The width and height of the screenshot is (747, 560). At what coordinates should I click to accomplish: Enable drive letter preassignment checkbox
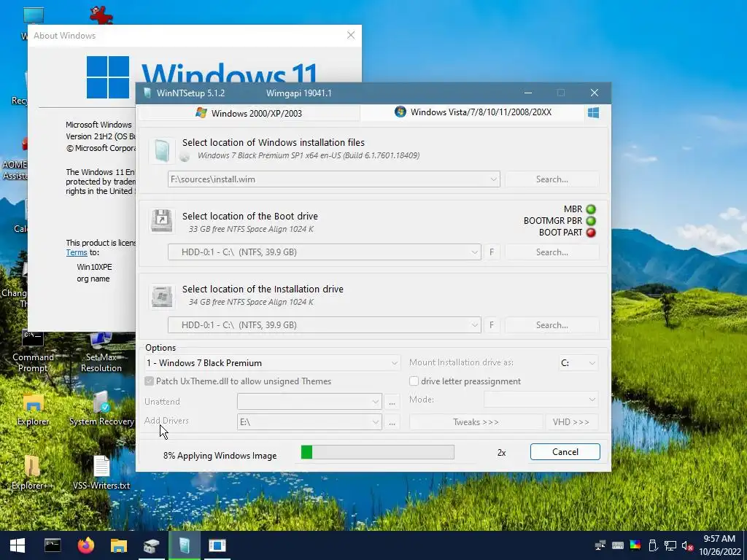(414, 381)
